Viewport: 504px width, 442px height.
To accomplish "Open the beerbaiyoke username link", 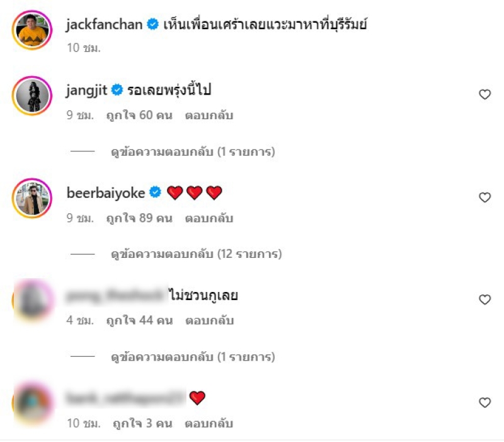I will click(106, 193).
